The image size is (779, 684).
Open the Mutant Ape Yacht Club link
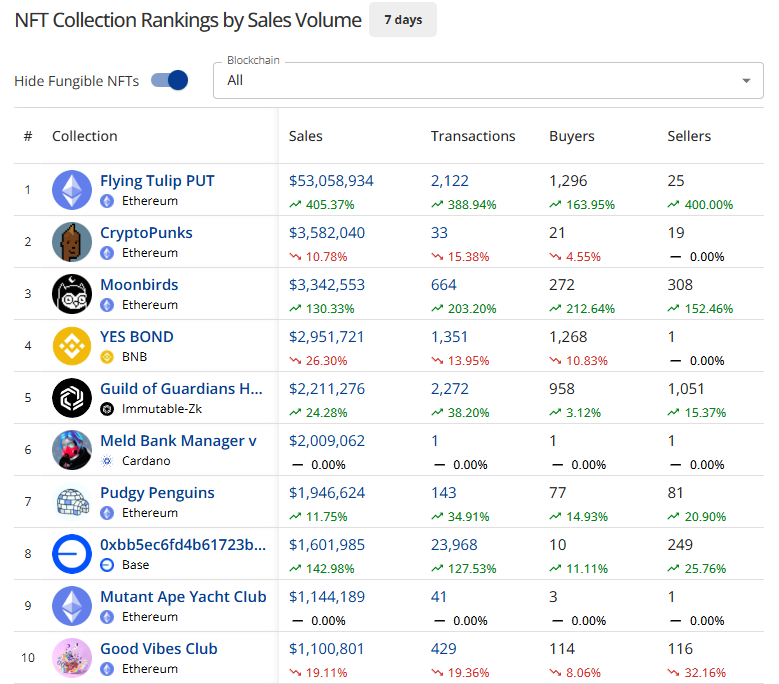click(x=183, y=597)
